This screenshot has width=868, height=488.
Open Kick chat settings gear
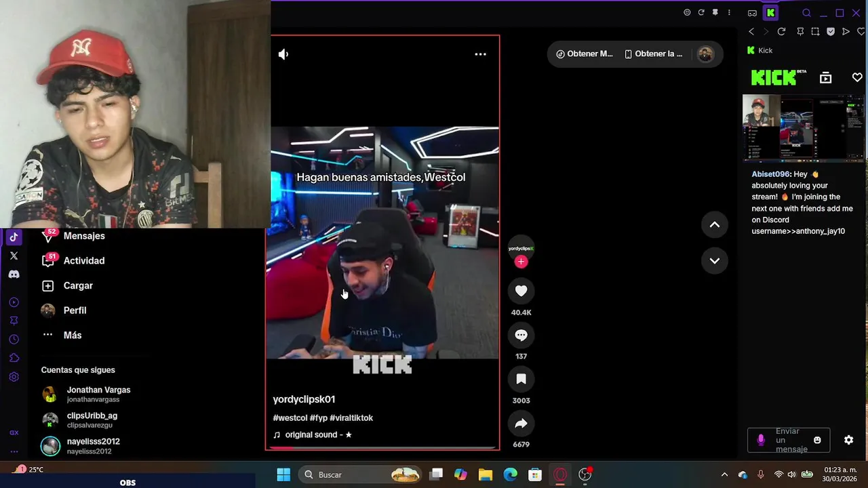pos(848,441)
